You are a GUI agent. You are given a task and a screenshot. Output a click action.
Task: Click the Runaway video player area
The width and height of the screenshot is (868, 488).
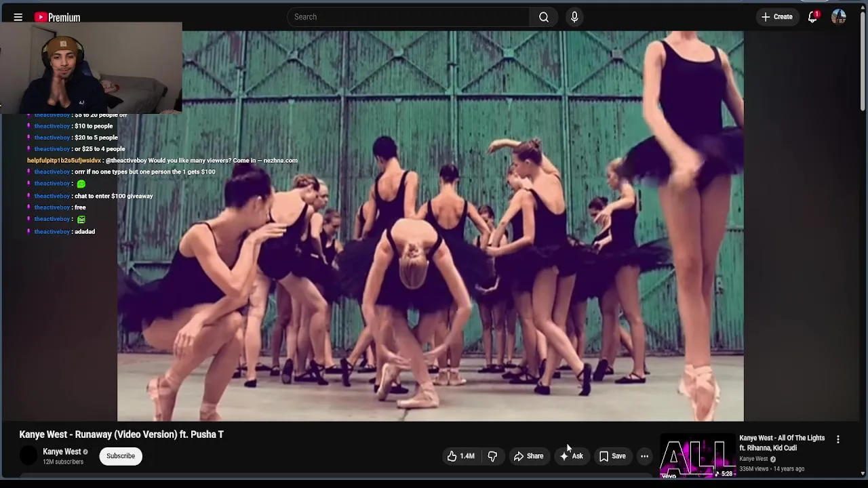[x=431, y=226]
